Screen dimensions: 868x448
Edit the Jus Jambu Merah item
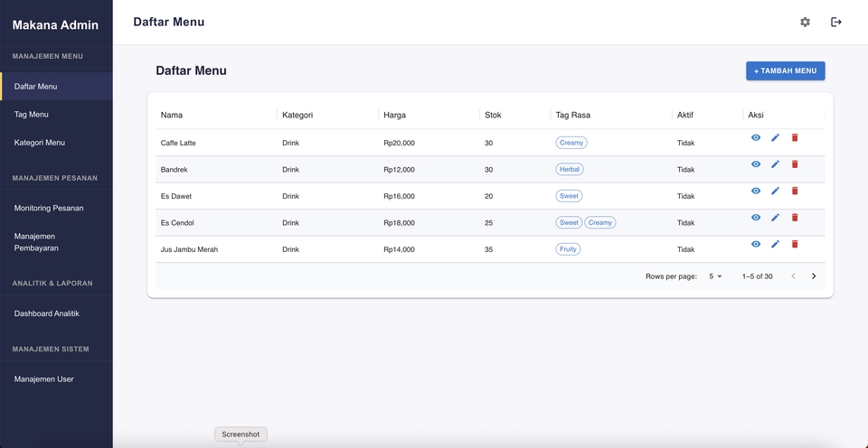click(775, 245)
